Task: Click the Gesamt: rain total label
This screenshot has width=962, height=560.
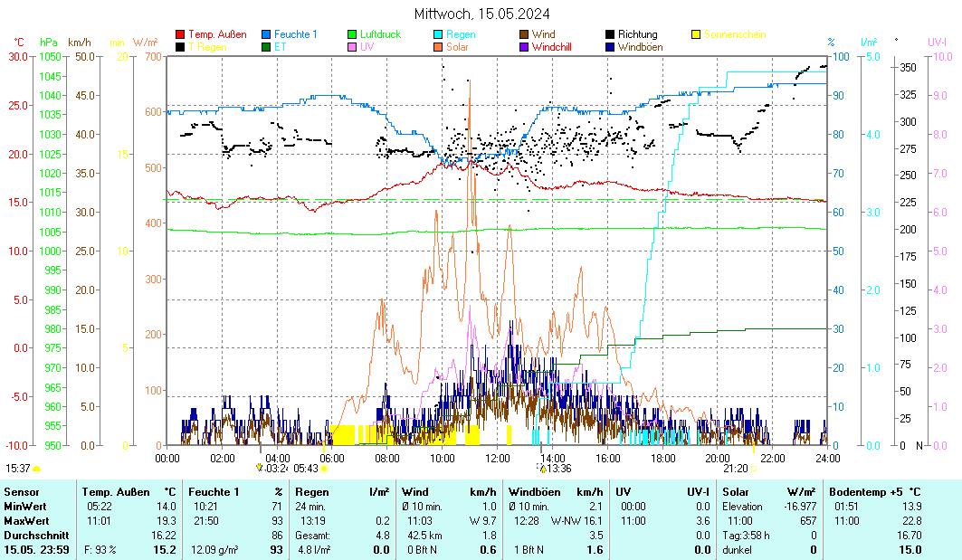Action: click(312, 536)
